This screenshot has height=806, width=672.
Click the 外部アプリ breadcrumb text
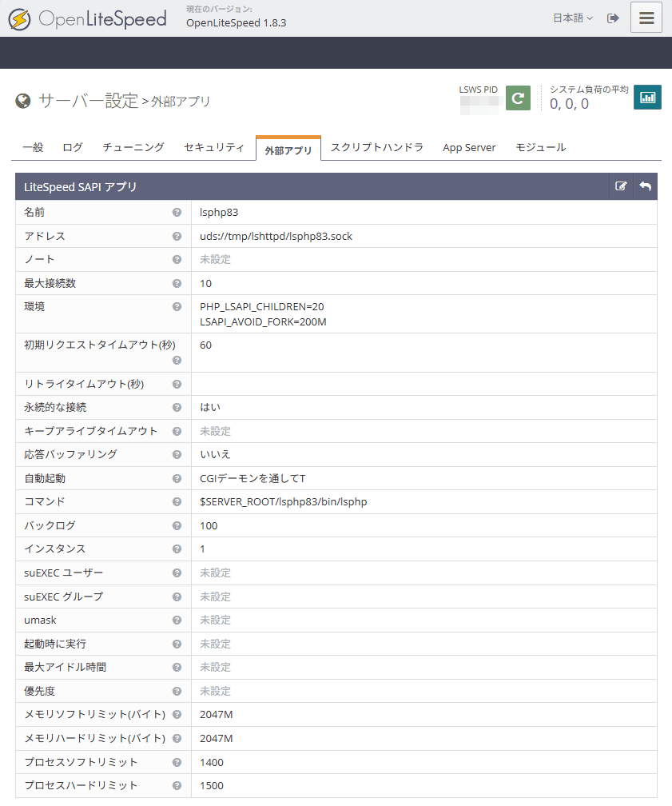[x=181, y=102]
